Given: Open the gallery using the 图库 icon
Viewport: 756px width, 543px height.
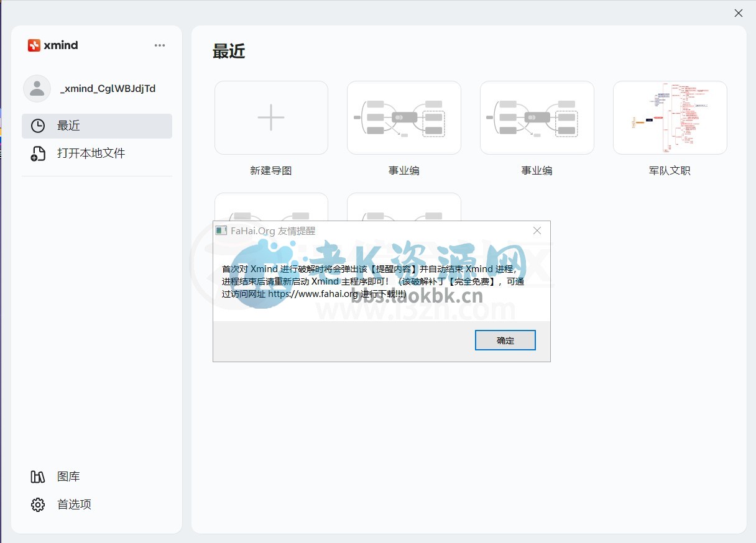Looking at the screenshot, I should (37, 476).
